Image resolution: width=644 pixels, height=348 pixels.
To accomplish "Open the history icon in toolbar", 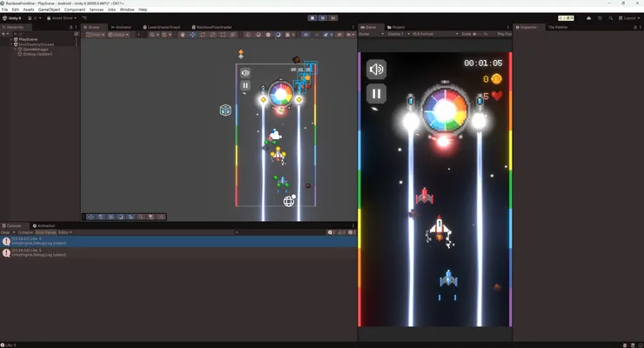I will tap(600, 18).
